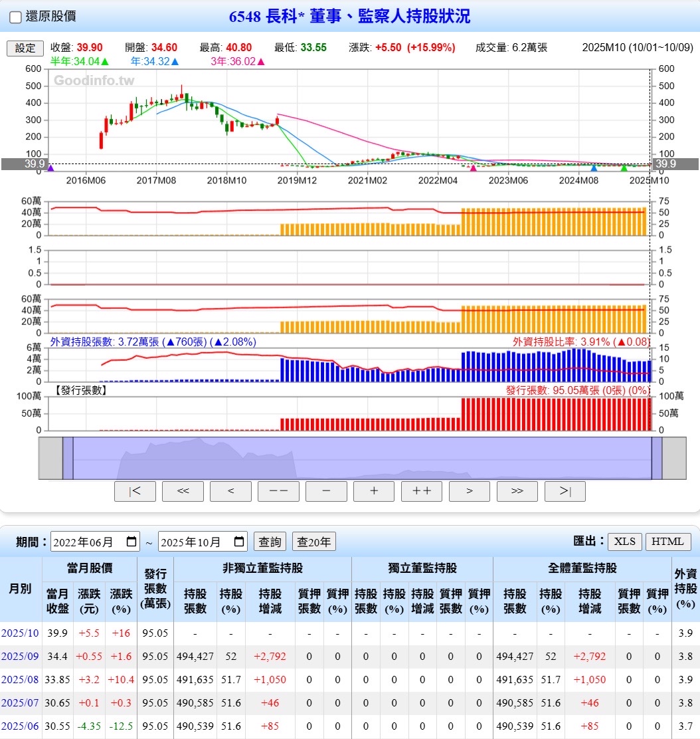700x739 pixels.
Task: Export table as XLS
Action: pyautogui.click(x=624, y=541)
